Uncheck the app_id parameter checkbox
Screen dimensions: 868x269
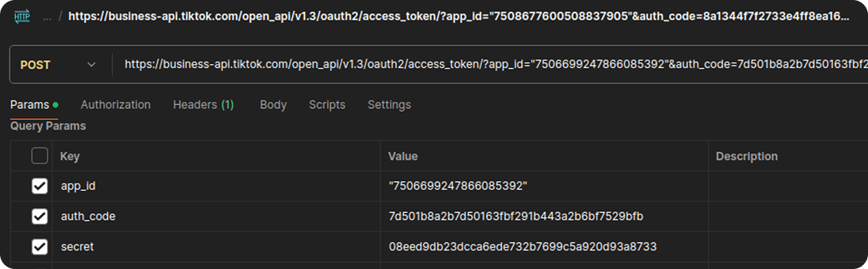click(39, 186)
